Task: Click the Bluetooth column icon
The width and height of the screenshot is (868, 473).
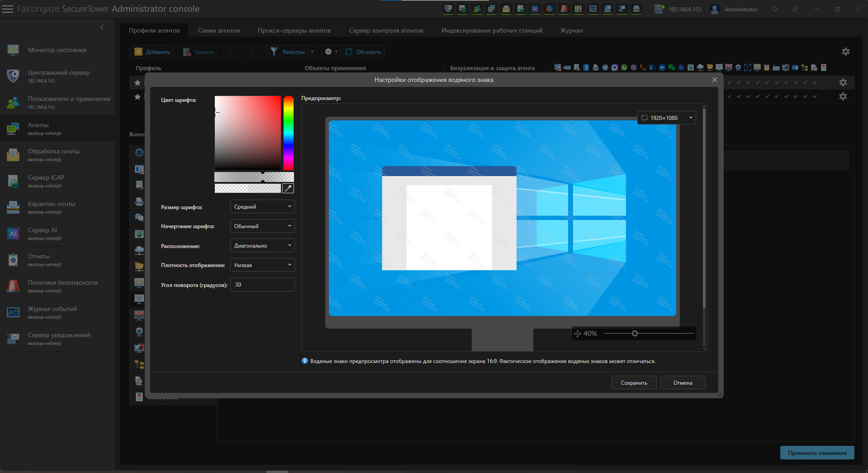Action: coord(586,67)
